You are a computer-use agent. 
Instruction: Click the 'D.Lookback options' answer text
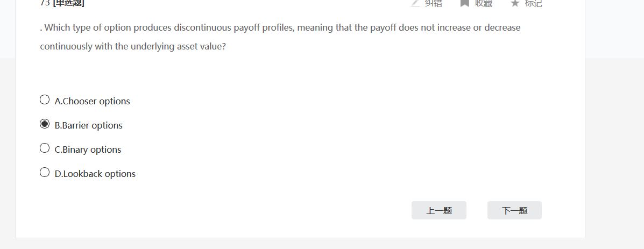[x=95, y=174]
